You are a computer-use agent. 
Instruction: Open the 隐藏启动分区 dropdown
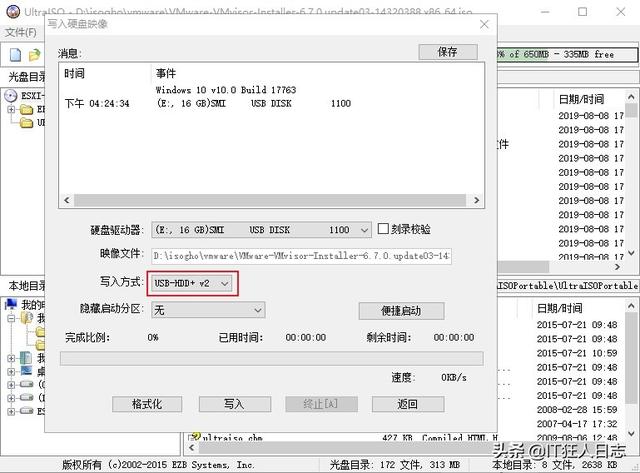[x=208, y=310]
